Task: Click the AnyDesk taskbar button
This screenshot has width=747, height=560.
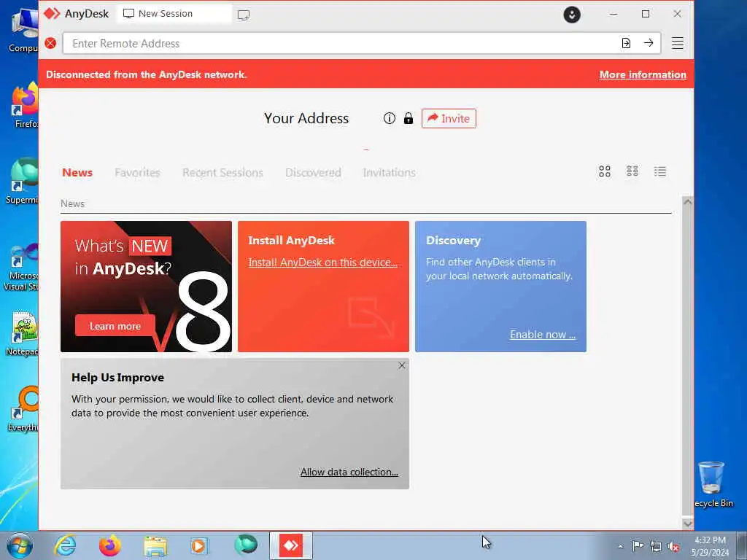Action: (291, 545)
